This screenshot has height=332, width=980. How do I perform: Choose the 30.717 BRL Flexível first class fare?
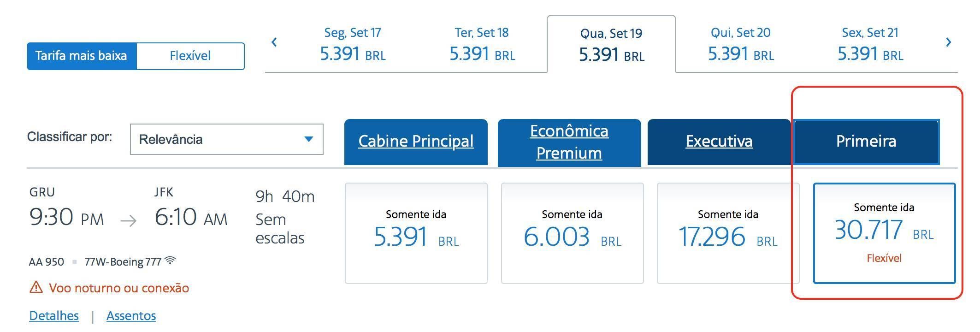[x=884, y=233]
